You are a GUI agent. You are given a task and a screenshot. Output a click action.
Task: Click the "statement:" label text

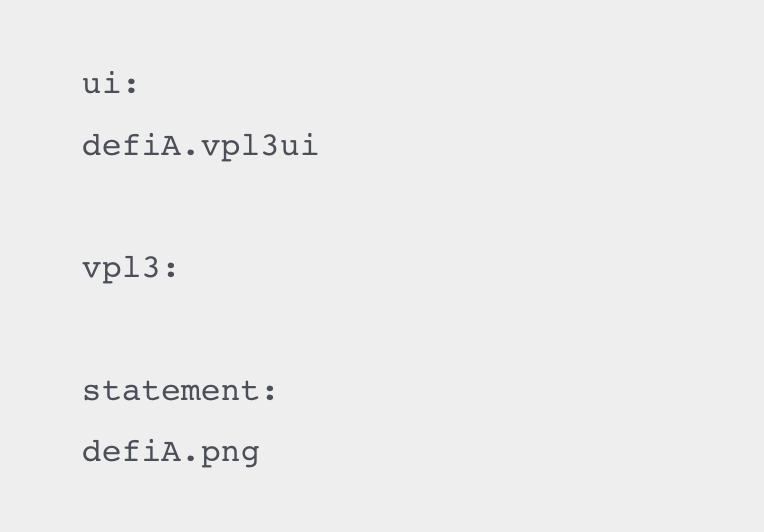(x=179, y=390)
